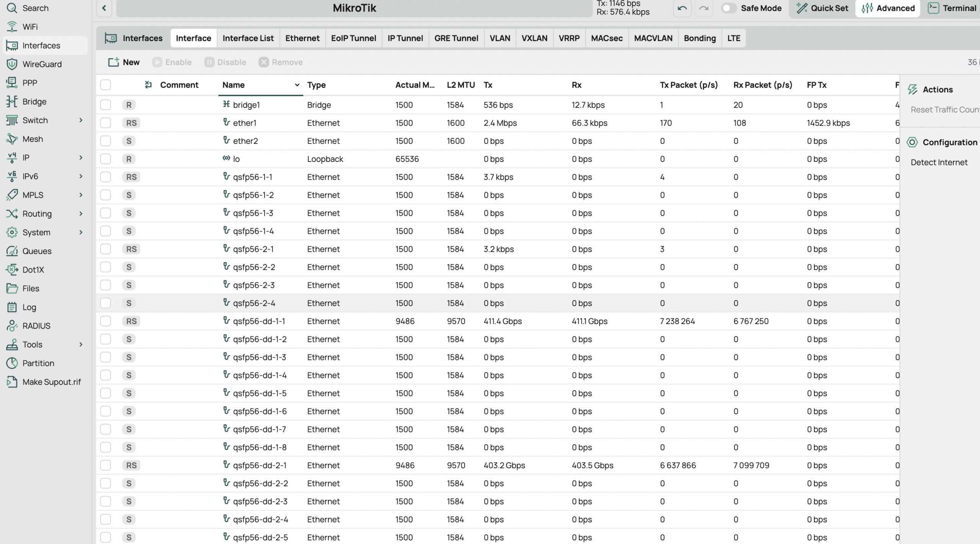Expand the Switch submenu chevron
This screenshot has width=980, height=544.
[x=81, y=120]
